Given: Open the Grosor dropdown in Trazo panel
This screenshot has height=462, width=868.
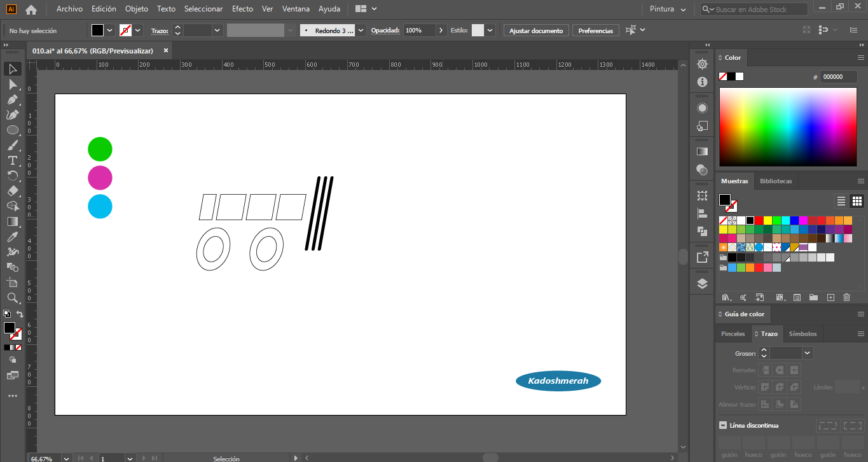Looking at the screenshot, I should (808, 353).
